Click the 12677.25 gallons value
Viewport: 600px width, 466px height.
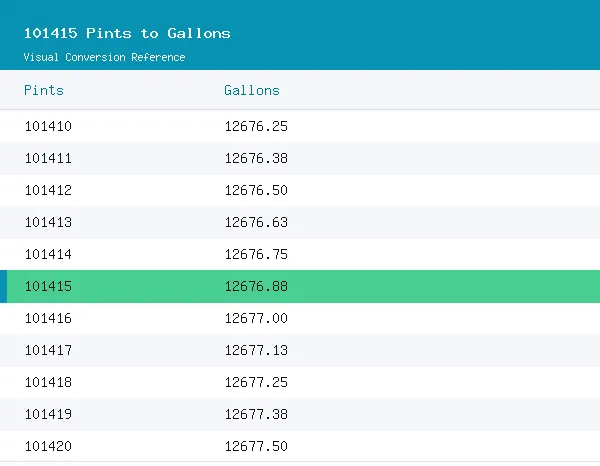[x=256, y=382]
